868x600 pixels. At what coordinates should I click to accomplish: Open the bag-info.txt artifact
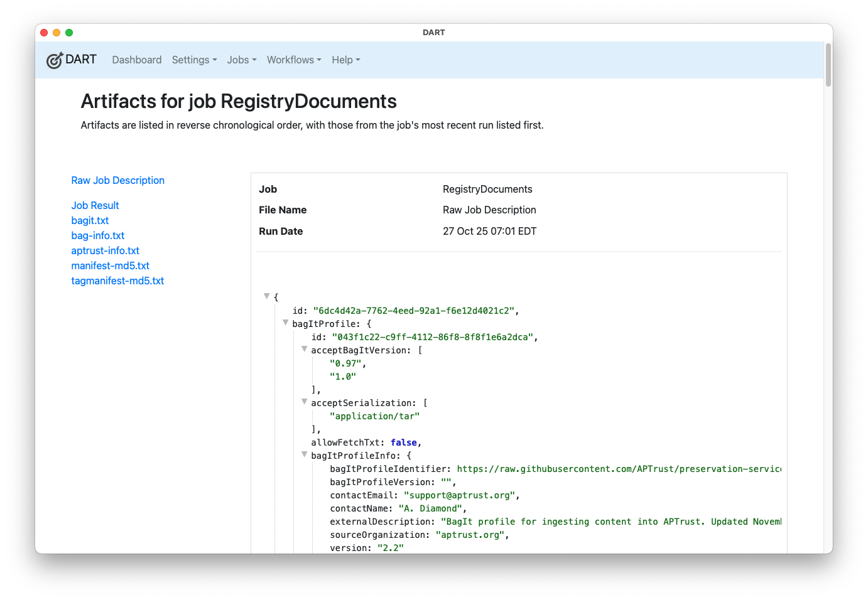[x=98, y=236]
